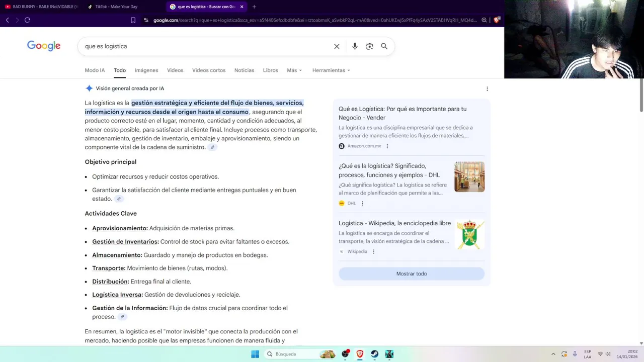This screenshot has height=362, width=644.
Task: Open 'Qué es Logística: Por qué es Importante' link
Action: (403, 113)
